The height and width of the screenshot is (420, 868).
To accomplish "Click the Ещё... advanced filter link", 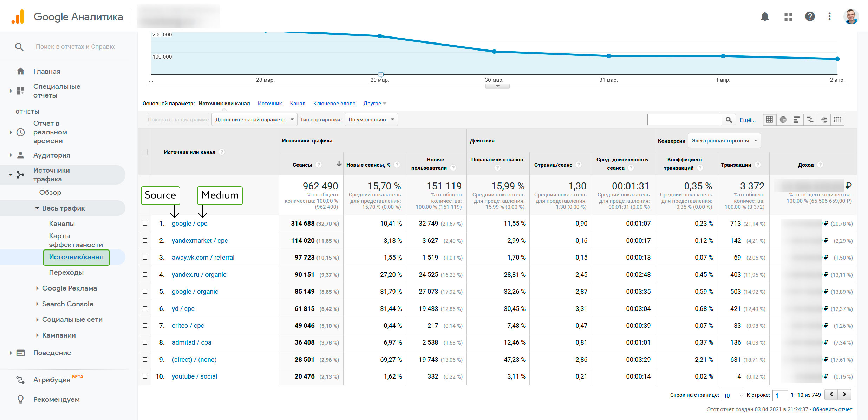I will (748, 120).
